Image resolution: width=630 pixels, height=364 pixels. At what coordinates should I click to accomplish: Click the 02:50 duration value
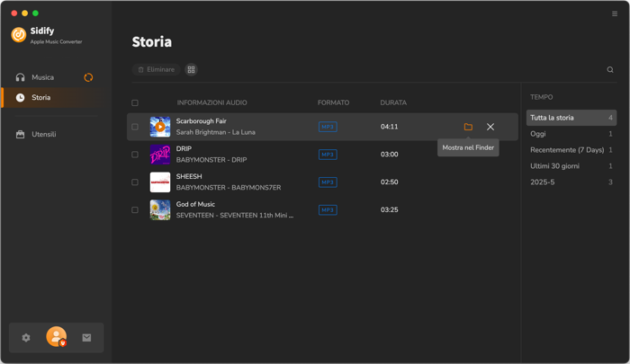(x=390, y=182)
